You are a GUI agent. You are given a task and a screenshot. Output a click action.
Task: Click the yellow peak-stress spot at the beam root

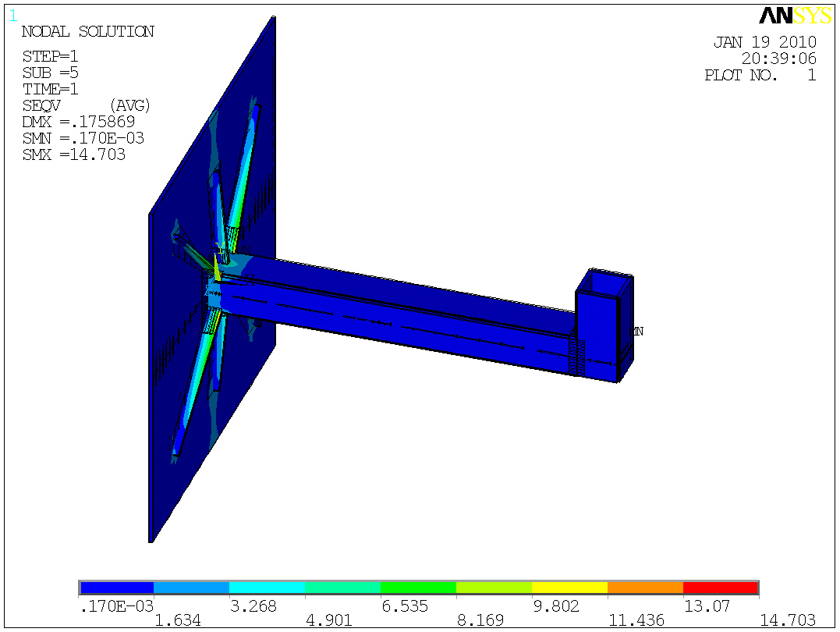point(216,270)
